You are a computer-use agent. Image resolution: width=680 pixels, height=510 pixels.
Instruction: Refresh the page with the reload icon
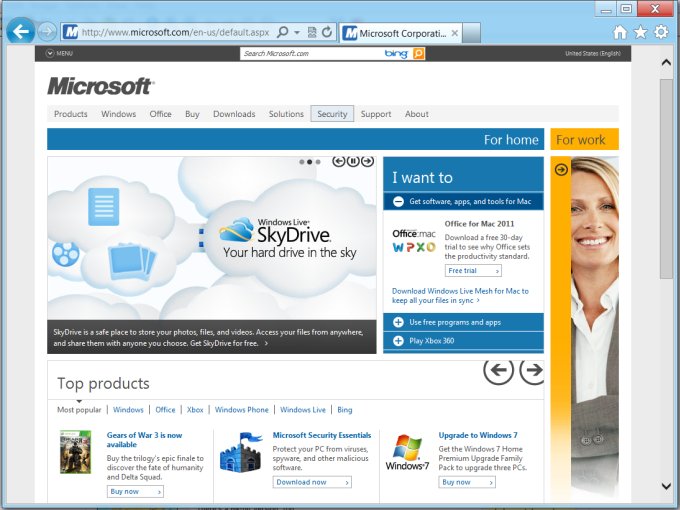tap(327, 32)
